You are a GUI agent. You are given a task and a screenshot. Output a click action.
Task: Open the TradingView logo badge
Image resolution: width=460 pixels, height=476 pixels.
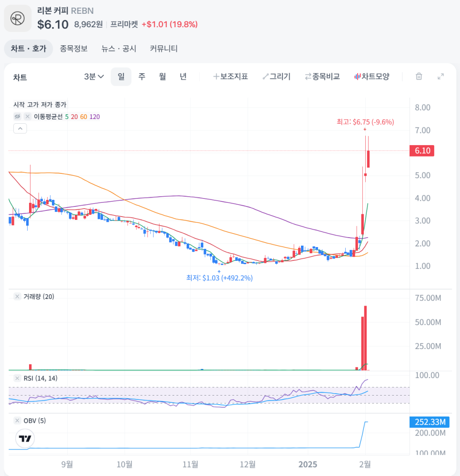[25, 438]
